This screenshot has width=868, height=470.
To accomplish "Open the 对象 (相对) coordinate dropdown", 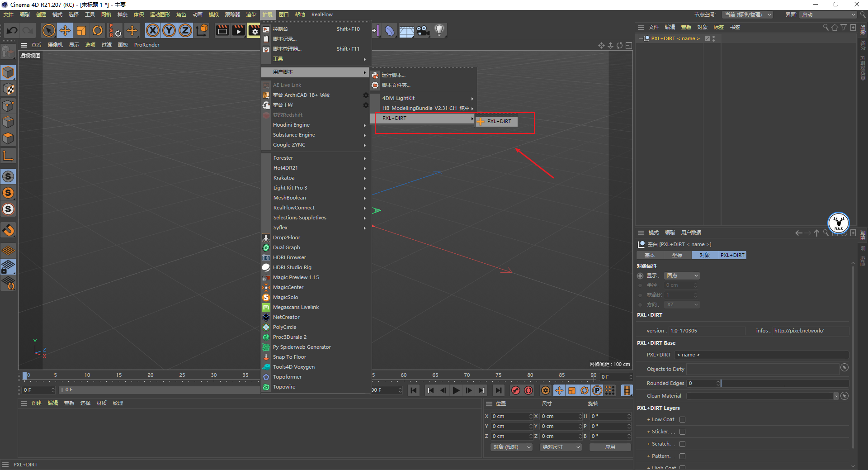I will click(x=511, y=447).
